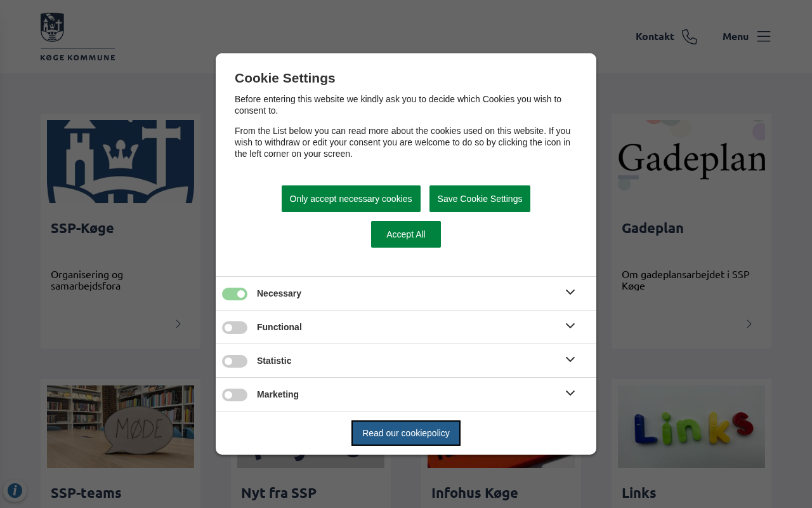Click the arrow icon on Gadeplan card

tap(749, 324)
